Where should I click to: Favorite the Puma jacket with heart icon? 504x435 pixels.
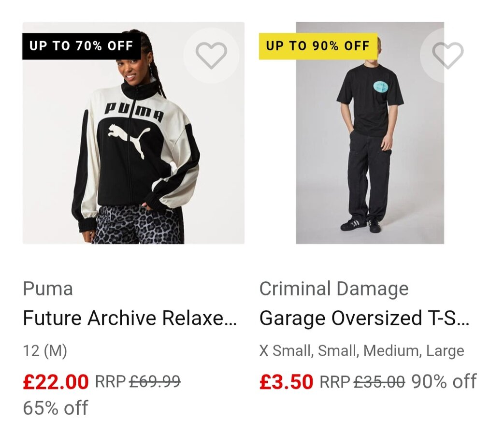(x=211, y=55)
